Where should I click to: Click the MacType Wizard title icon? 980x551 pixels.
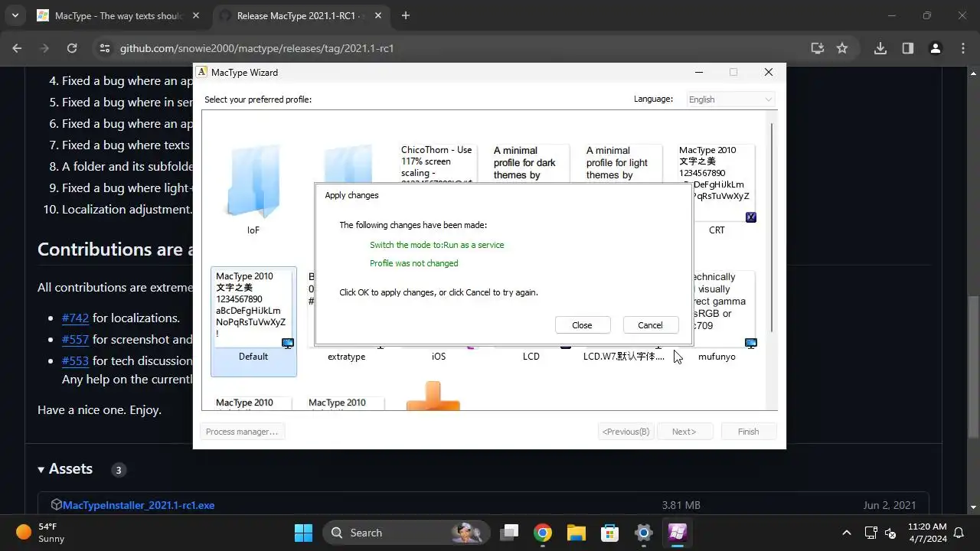(202, 72)
